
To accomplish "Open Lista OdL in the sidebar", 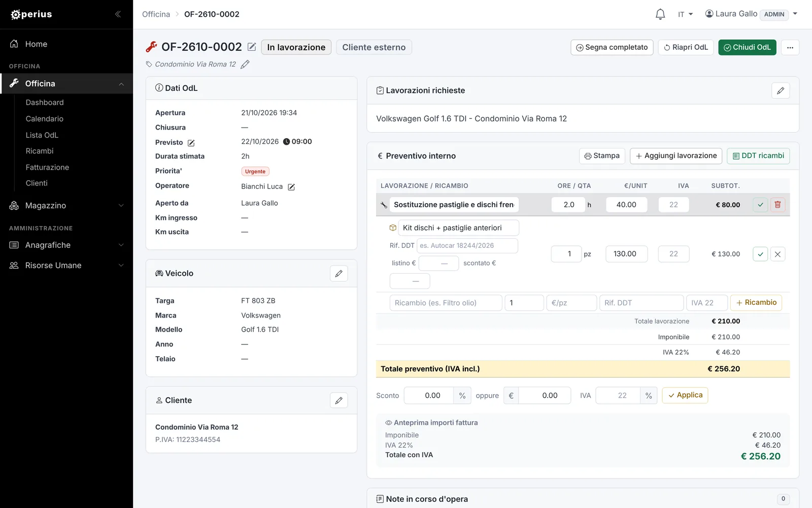I will [42, 135].
